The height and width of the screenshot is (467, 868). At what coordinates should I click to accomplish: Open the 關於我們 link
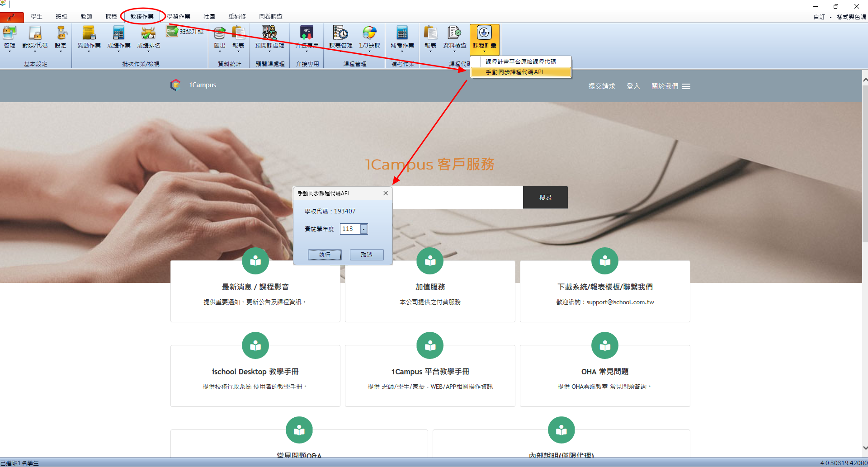tap(665, 86)
